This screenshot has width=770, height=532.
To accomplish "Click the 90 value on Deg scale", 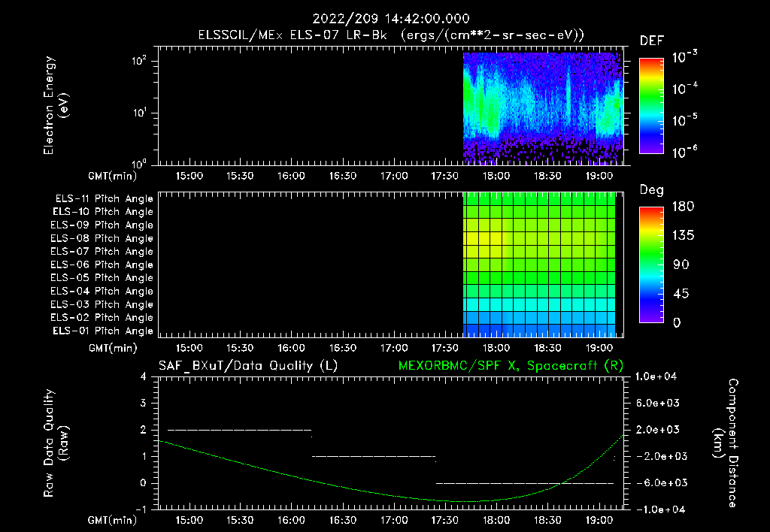I will coord(681,264).
